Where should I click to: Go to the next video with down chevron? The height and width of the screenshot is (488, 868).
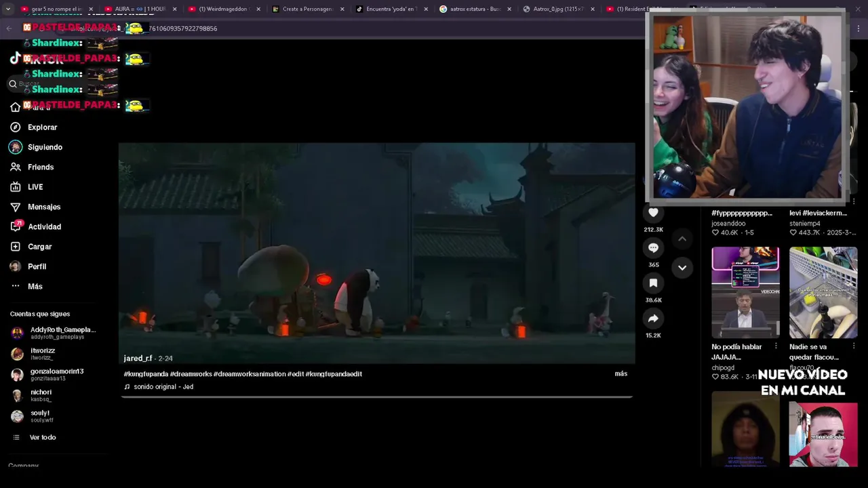(682, 268)
